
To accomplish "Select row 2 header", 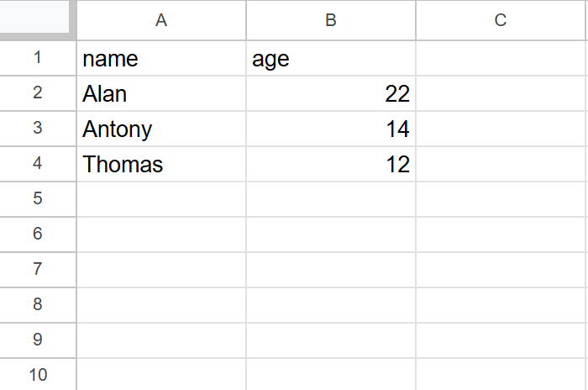I will click(x=38, y=93).
